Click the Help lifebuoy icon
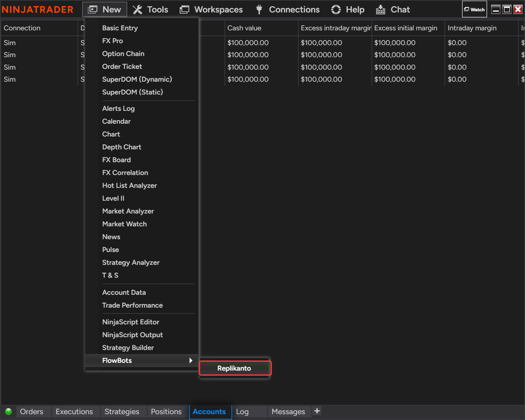 point(336,10)
